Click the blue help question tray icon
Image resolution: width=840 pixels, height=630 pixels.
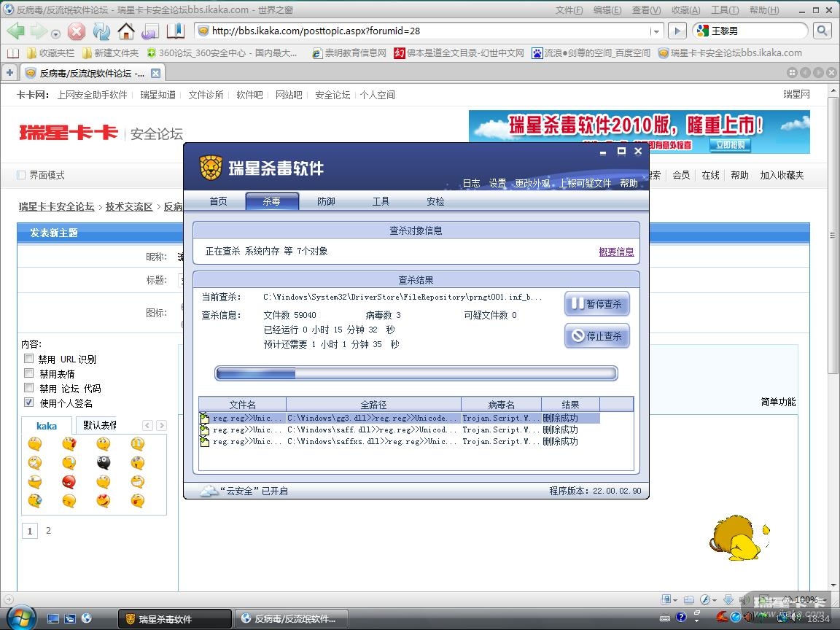pyautogui.click(x=681, y=617)
